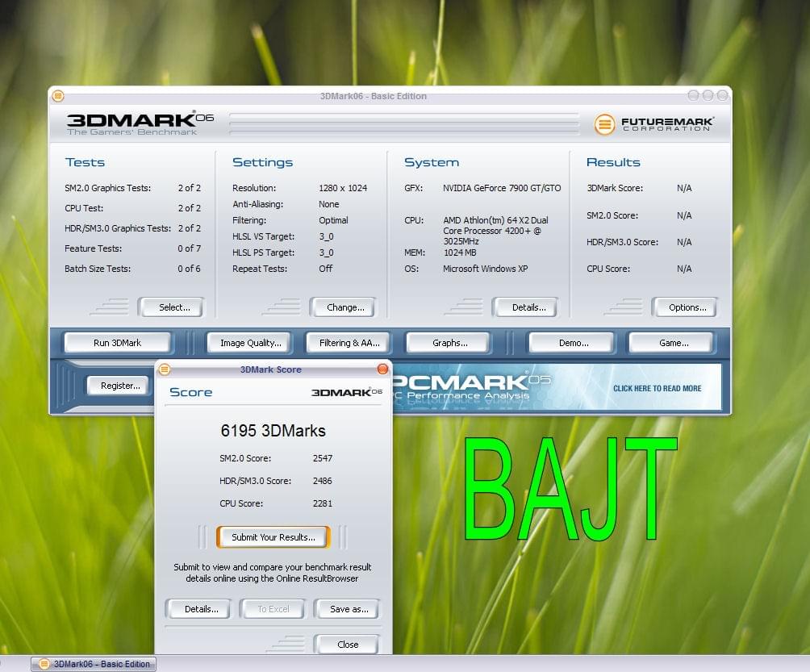Open the Options... button under Results
Image resolution: width=810 pixels, height=672 pixels.
pyautogui.click(x=684, y=307)
